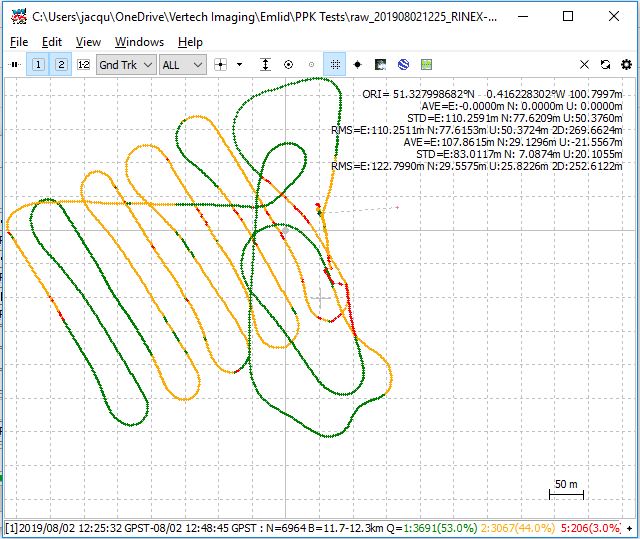Click the center-on-origin crosshair icon
This screenshot has height=539, width=640.
click(x=220, y=64)
